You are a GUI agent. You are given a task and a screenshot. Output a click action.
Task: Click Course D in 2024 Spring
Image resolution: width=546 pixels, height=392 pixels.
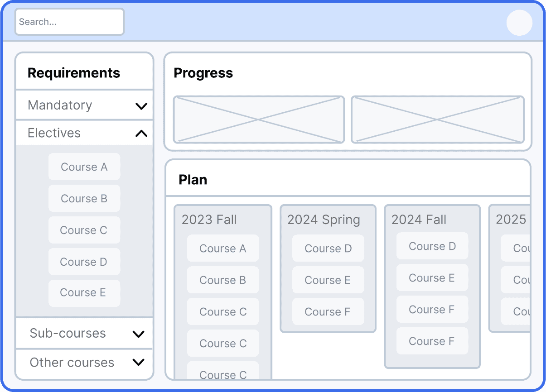328,248
